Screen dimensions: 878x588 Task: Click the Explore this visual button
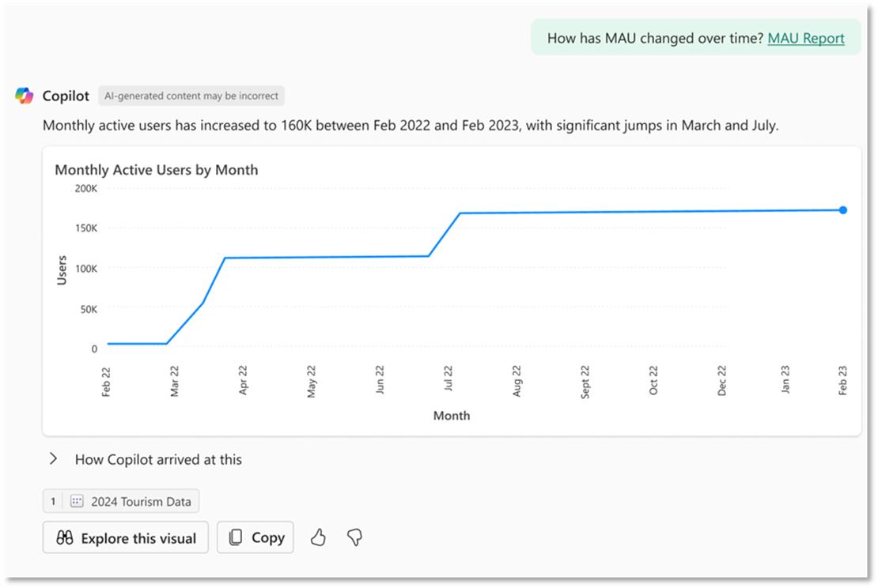(x=126, y=537)
